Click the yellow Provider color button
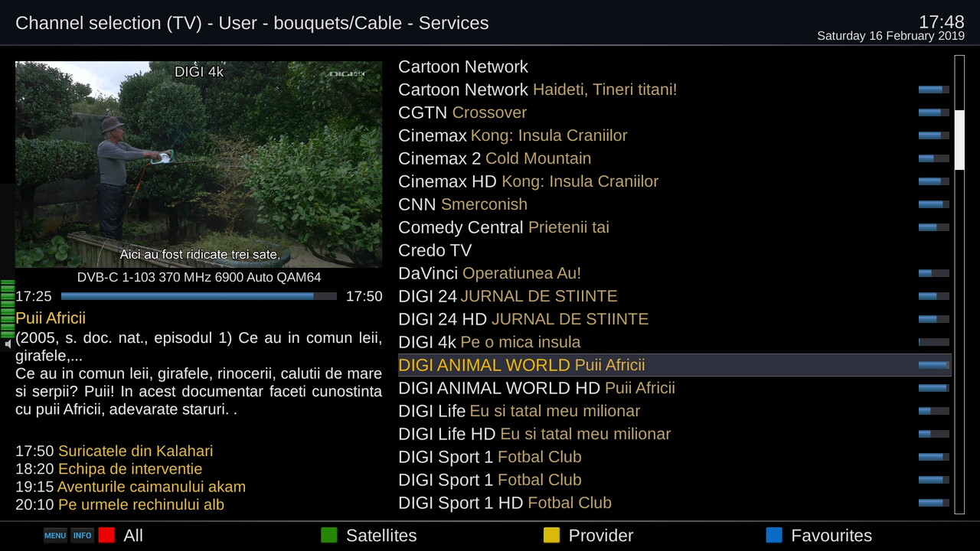 551,536
